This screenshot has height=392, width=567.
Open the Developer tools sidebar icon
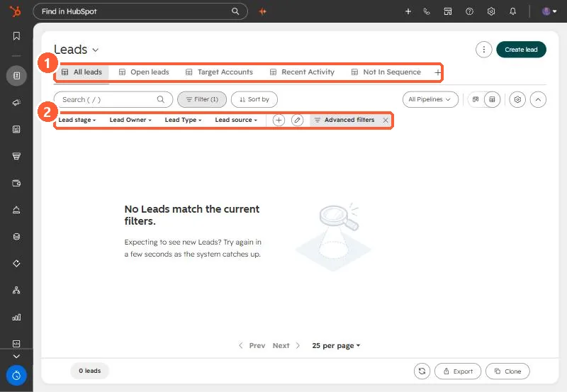pyautogui.click(x=16, y=344)
